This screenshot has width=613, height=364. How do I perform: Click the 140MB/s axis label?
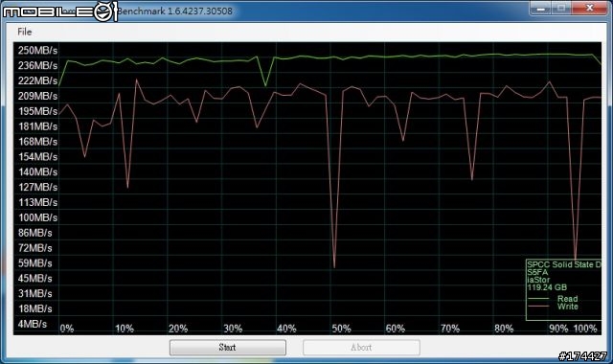(x=37, y=171)
